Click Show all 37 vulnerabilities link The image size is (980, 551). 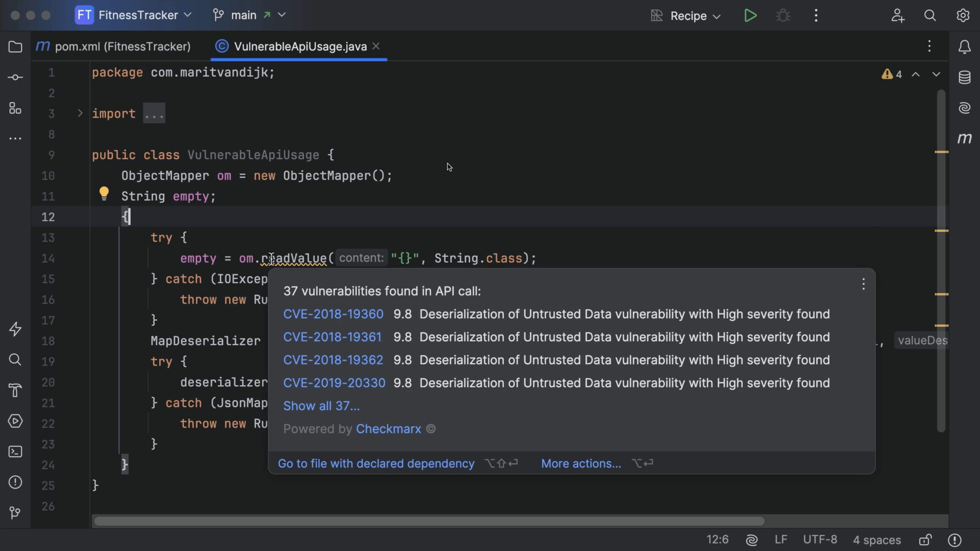[x=321, y=406]
